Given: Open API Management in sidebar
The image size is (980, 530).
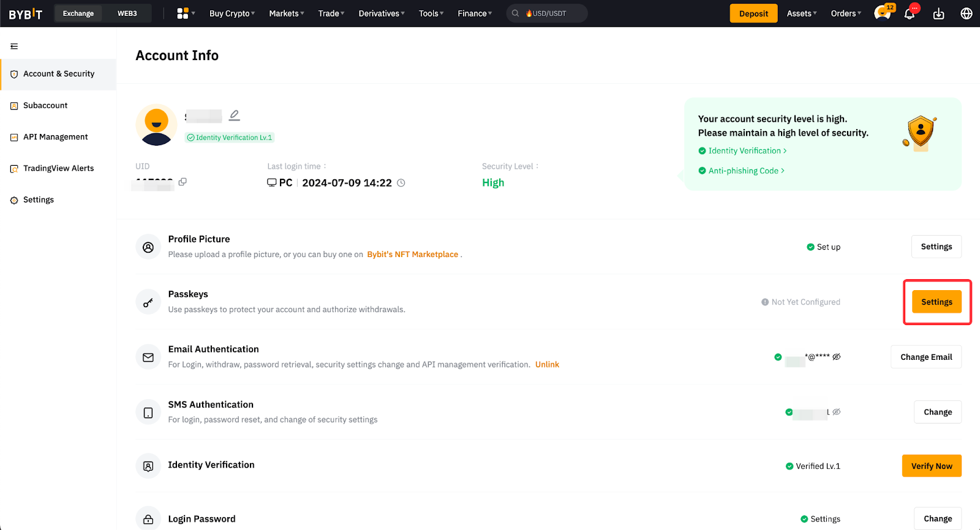Looking at the screenshot, I should point(55,137).
